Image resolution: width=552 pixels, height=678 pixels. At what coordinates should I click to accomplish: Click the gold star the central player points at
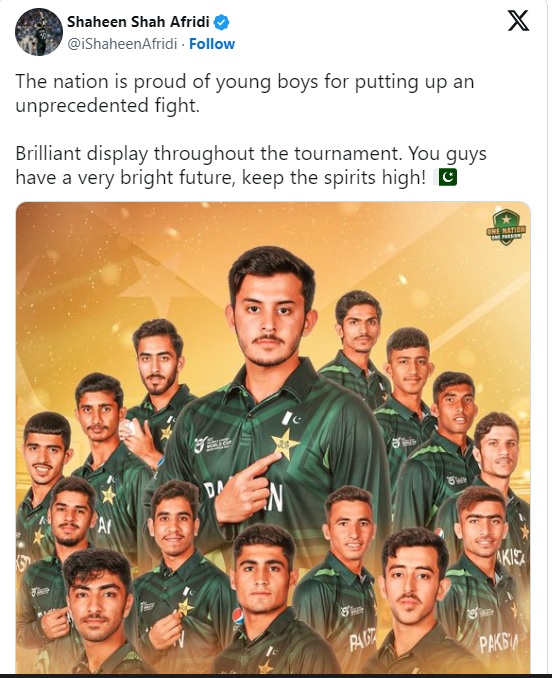(x=284, y=444)
